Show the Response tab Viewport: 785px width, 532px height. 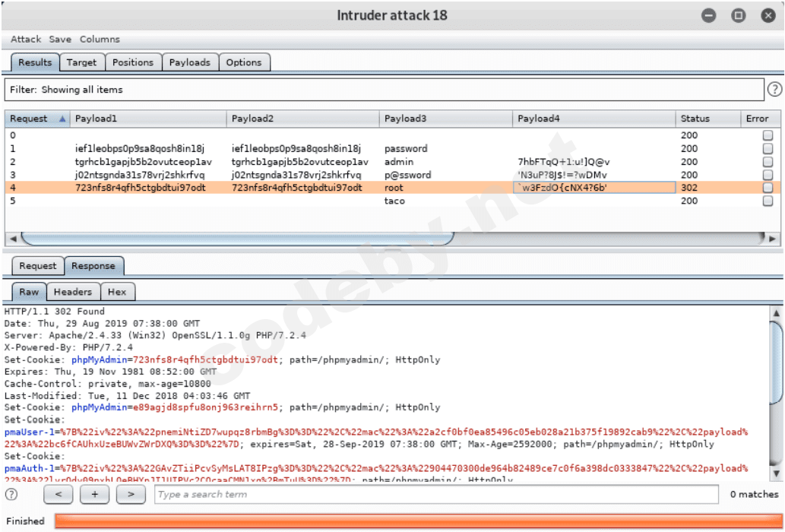pyautogui.click(x=93, y=266)
